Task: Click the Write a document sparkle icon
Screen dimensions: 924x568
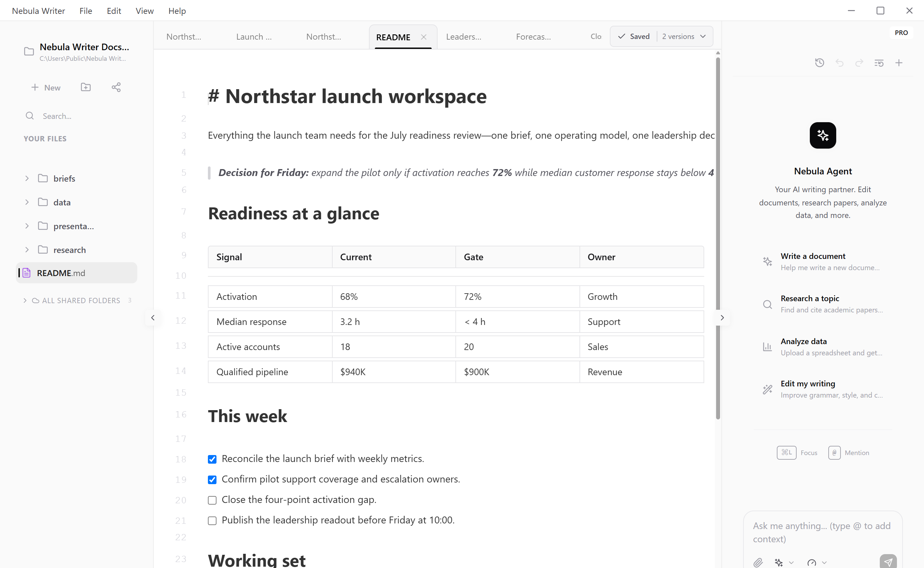Action: click(x=767, y=262)
